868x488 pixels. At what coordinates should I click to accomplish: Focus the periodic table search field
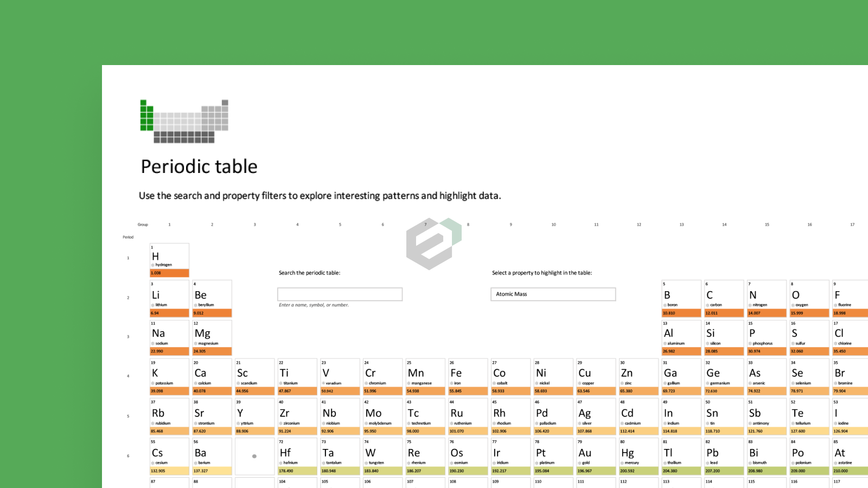(340, 294)
